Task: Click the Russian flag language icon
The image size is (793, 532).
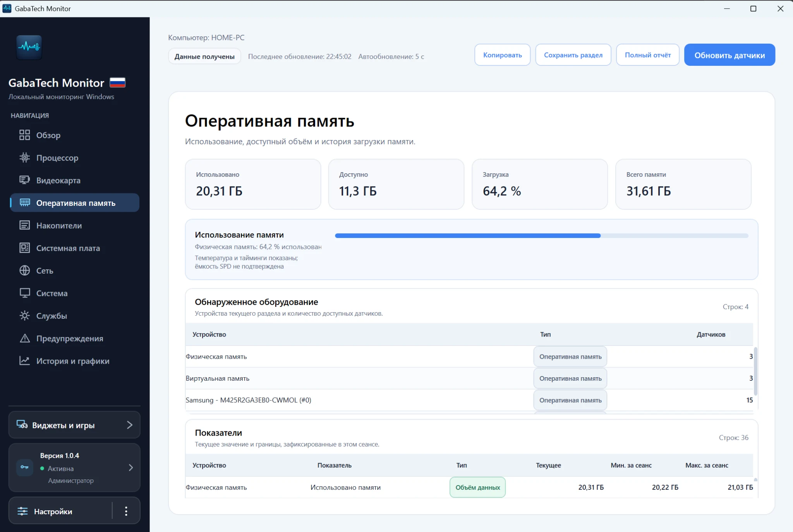Action: pos(117,82)
